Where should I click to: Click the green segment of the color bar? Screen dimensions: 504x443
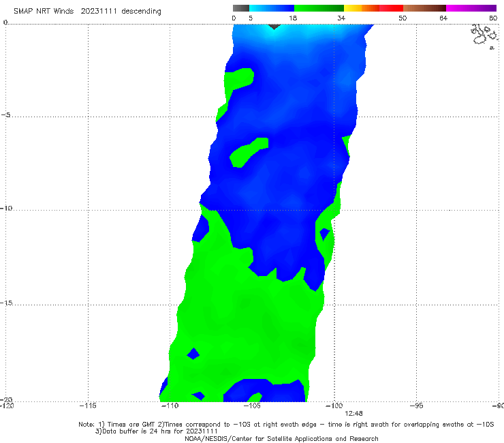pos(319,8)
